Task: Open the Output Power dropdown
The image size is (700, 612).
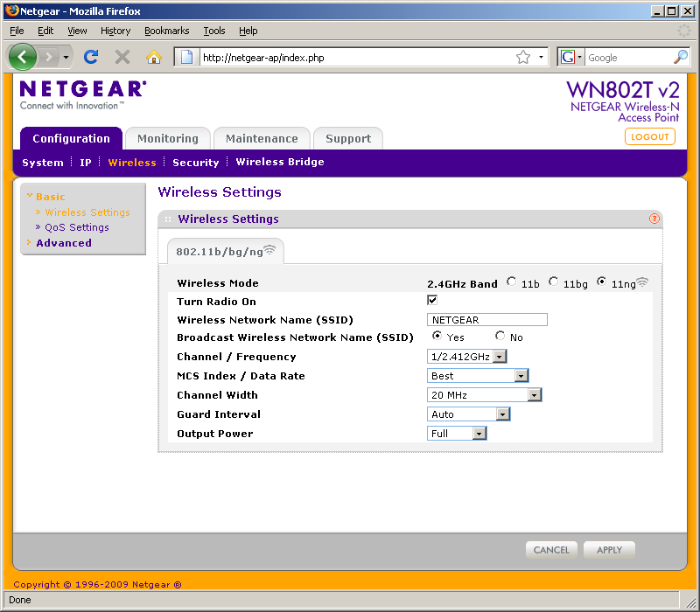Action: click(457, 433)
